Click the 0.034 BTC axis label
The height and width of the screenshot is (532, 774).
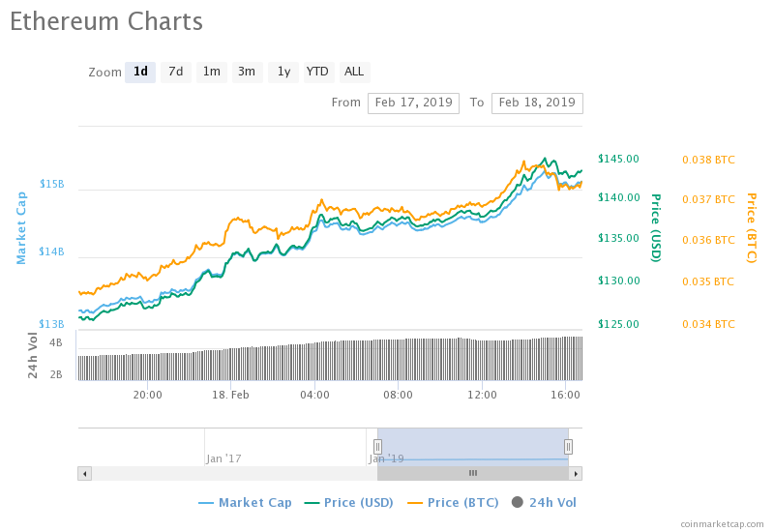(708, 324)
